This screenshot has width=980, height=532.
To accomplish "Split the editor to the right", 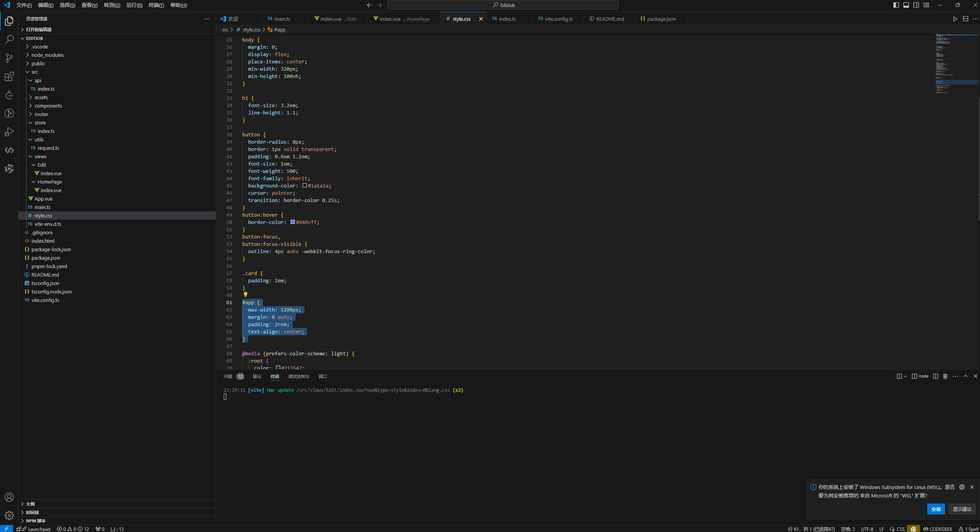I will point(965,19).
